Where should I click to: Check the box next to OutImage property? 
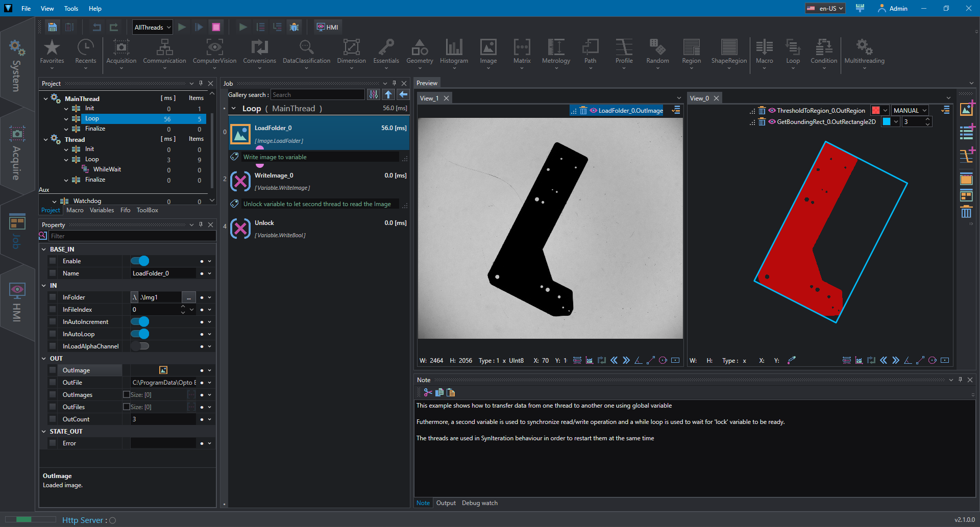(53, 370)
